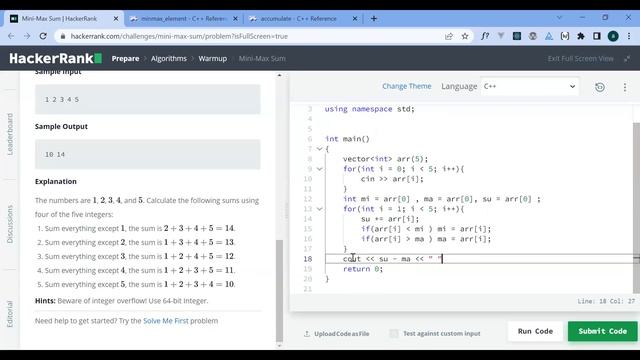Click the 'su += arr[i];' code line
Viewport: 640px width, 360px height.
click(x=390, y=219)
